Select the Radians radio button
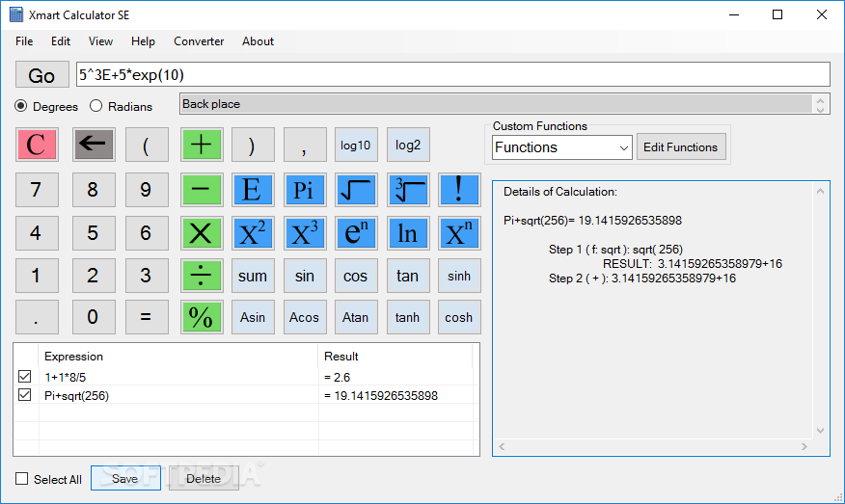Screen dimensions: 845x504 [x=95, y=106]
